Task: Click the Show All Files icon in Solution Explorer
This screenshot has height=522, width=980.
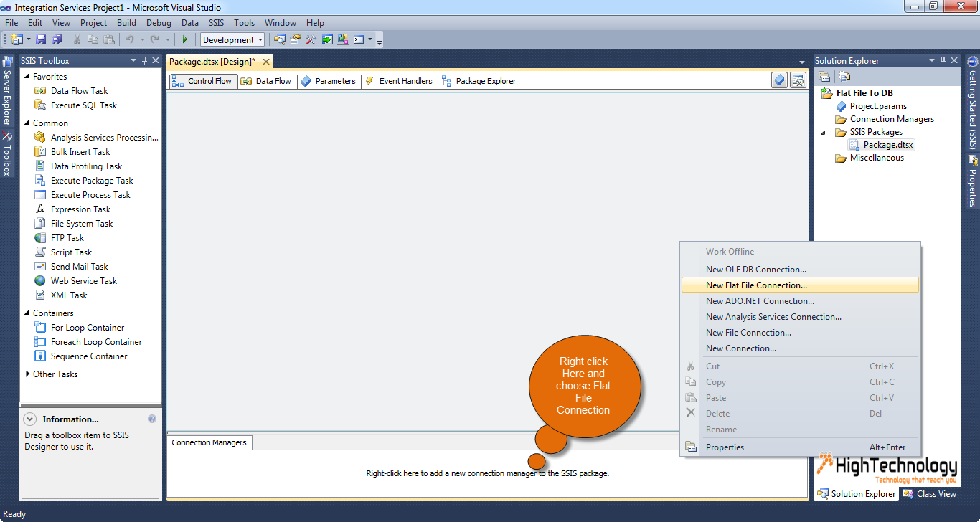Action: [x=845, y=77]
